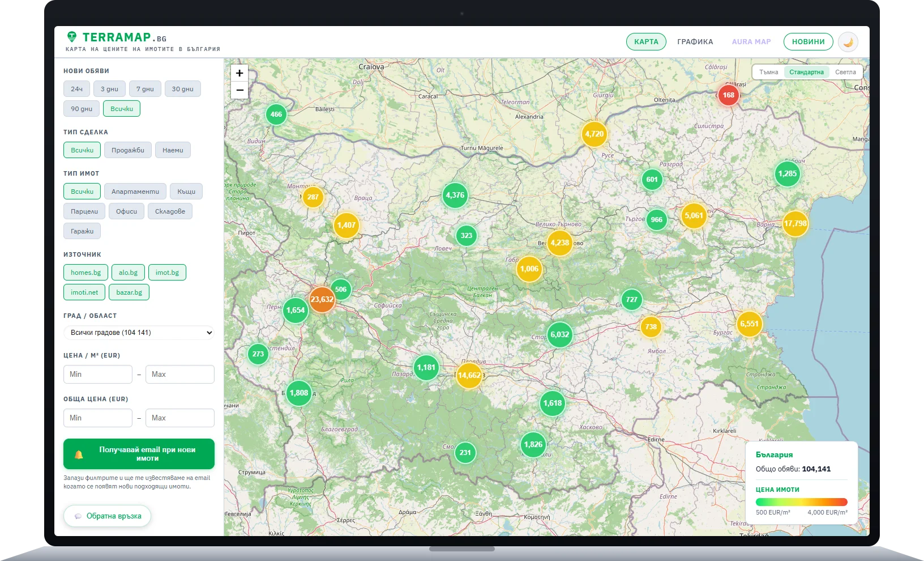924x561 pixels.
Task: Open Обратна връзка feedback
Action: (108, 516)
